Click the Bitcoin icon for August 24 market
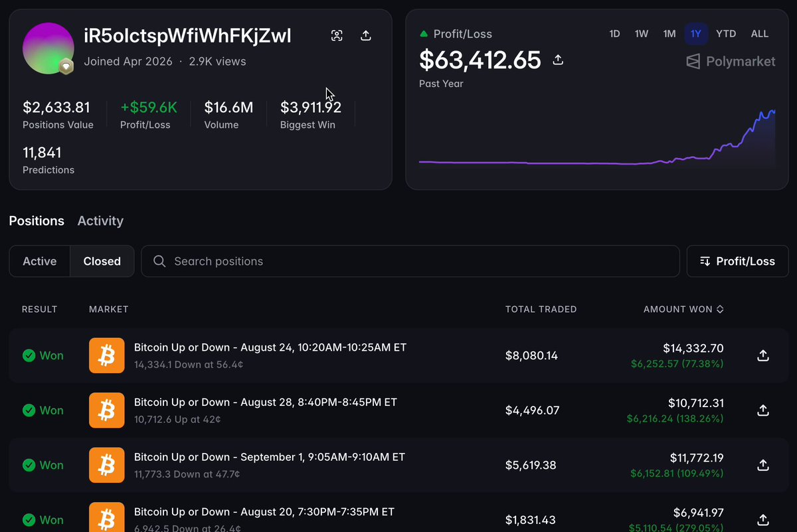This screenshot has width=797, height=532. point(106,355)
